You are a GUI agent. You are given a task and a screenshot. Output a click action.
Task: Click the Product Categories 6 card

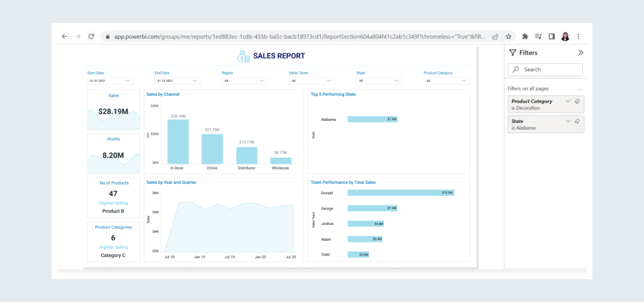tap(113, 242)
